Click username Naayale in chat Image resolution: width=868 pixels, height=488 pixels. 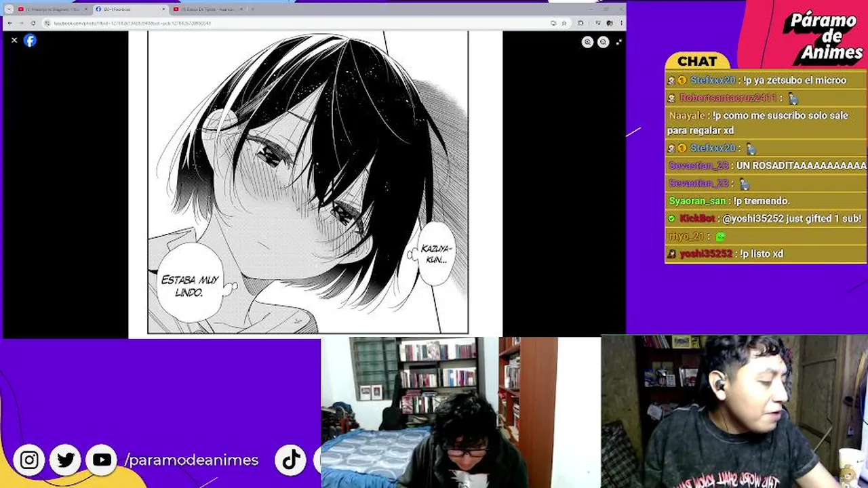686,115
